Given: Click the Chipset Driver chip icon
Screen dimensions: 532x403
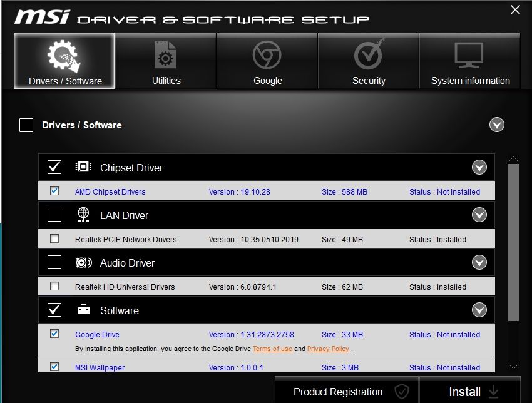Looking at the screenshot, I should (x=83, y=167).
